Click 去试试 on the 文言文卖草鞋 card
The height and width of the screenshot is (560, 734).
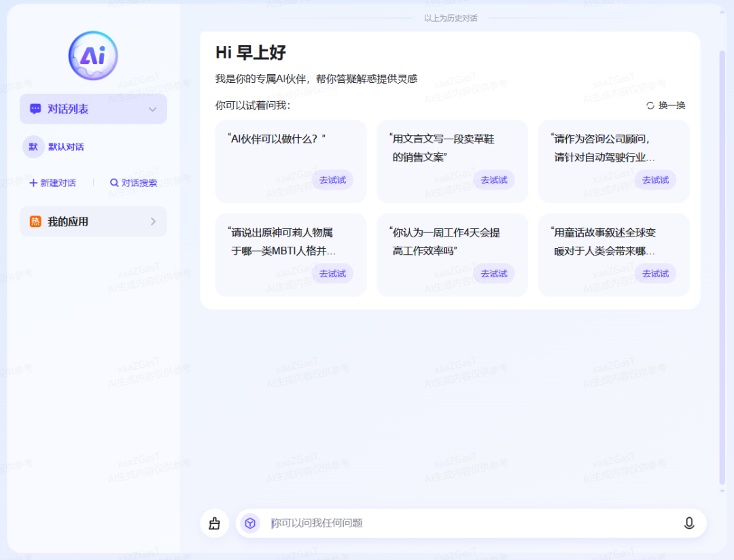click(x=493, y=179)
